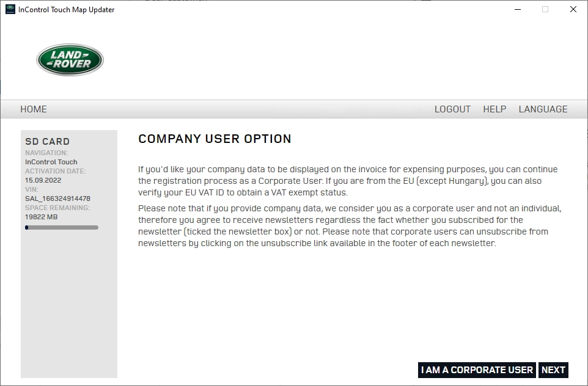The image size is (588, 386).
Task: Minimize the Map Updater window
Action: point(518,9)
